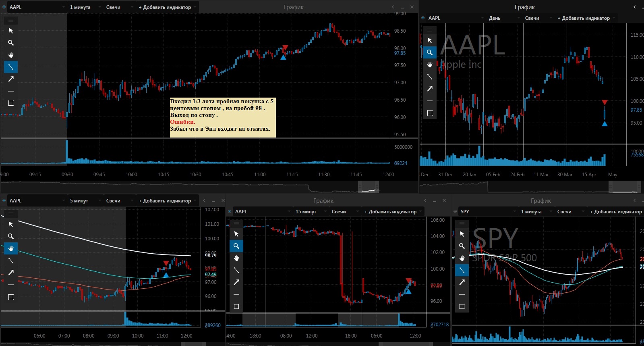The height and width of the screenshot is (346, 644).
Task: Choose the arrow drawing tool in the AAPL 15 минут chart
Action: 236,282
